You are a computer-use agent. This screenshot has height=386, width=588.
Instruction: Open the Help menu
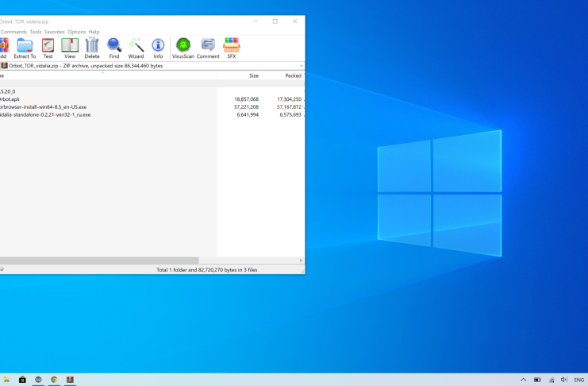pos(94,32)
